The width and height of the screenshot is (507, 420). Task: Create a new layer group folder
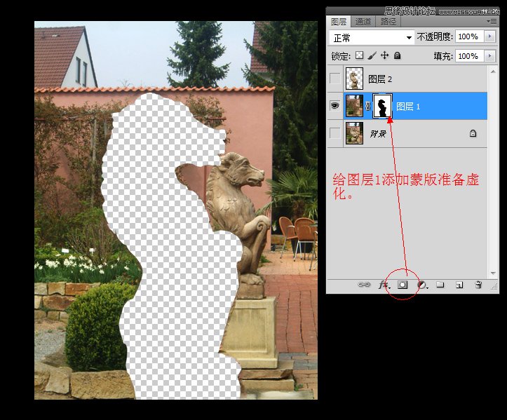(440, 285)
